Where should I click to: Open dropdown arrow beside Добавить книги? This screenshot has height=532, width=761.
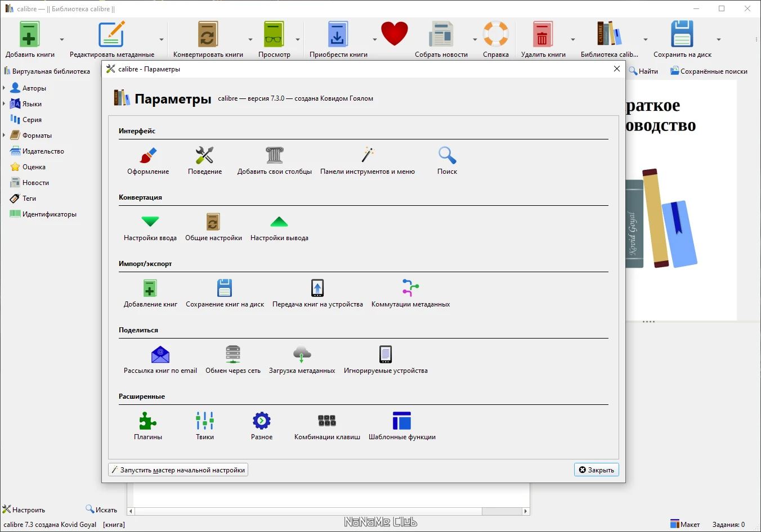coord(62,39)
